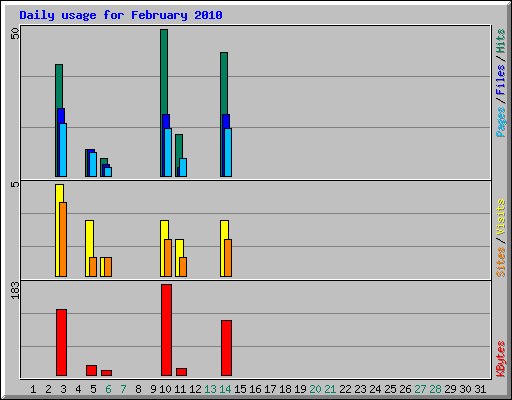This screenshot has width=512, height=400.
Task: Click day number 31 on the x-axis
Action: (x=480, y=389)
